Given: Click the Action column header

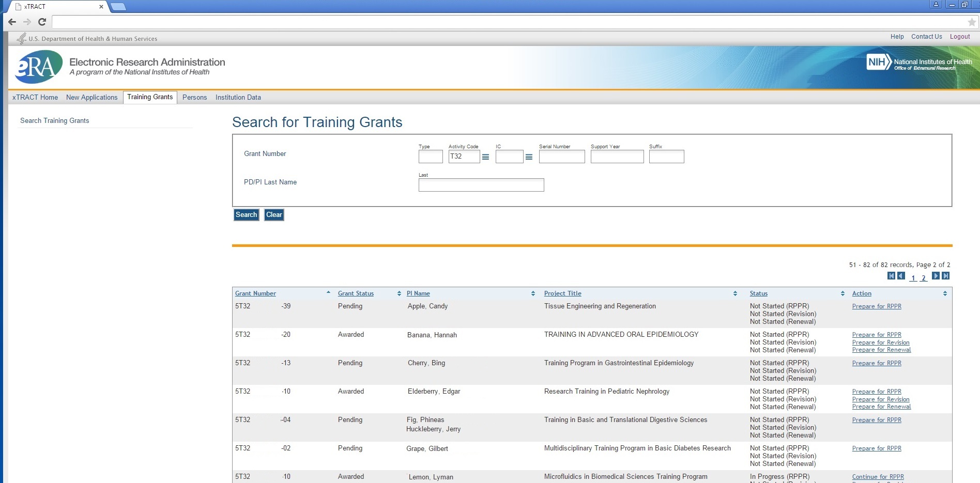Looking at the screenshot, I should (862, 293).
